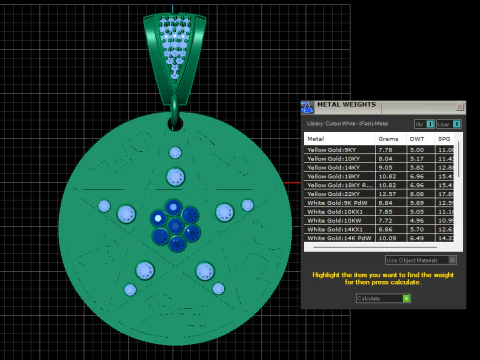Click the 5.05 DWT value
Screen dimensions: 480x360
tap(417, 212)
